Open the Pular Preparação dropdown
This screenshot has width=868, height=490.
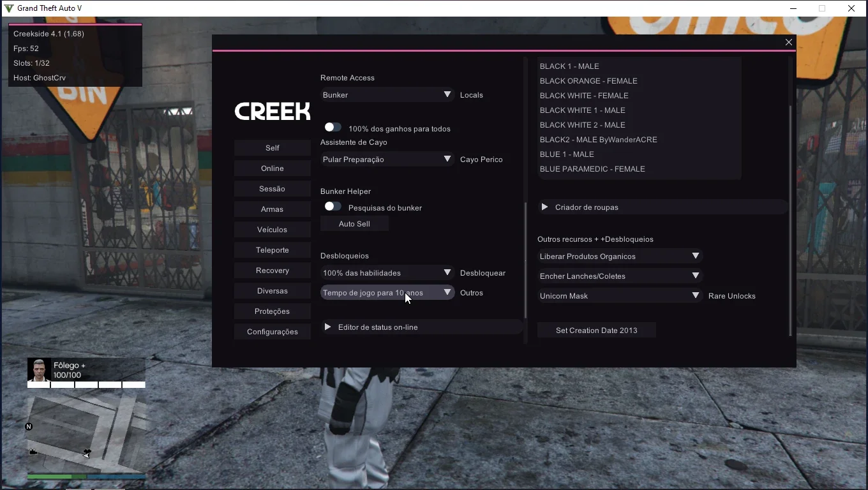387,160
